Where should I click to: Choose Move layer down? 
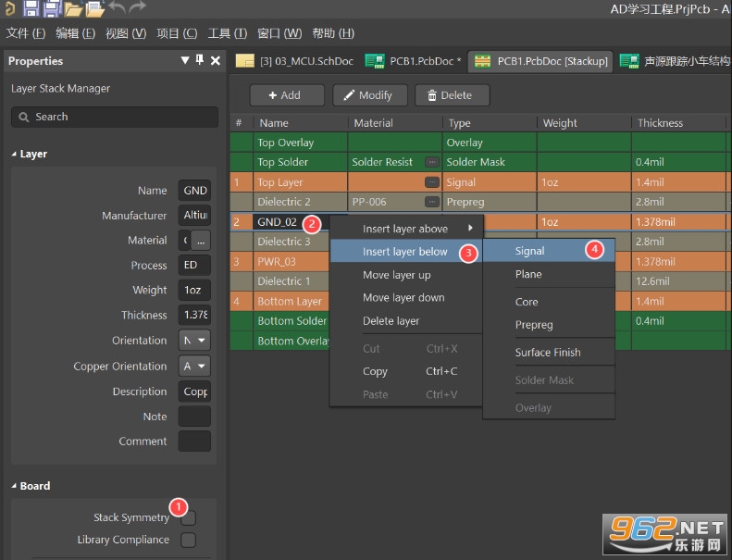coord(405,297)
